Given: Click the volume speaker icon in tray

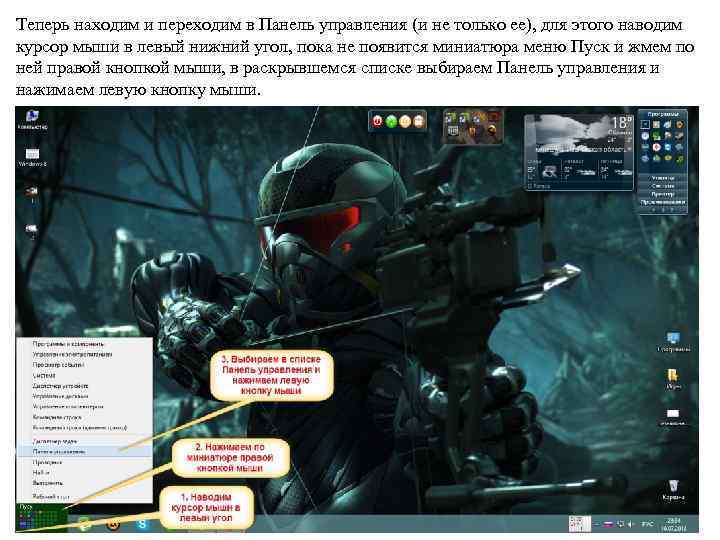Looking at the screenshot, I should click(x=630, y=523).
